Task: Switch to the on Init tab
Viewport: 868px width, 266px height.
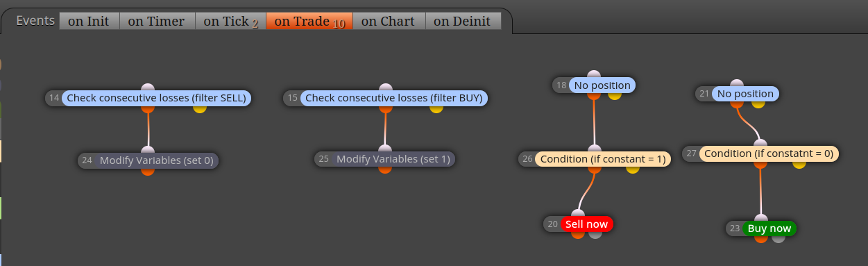Action: pos(89,21)
